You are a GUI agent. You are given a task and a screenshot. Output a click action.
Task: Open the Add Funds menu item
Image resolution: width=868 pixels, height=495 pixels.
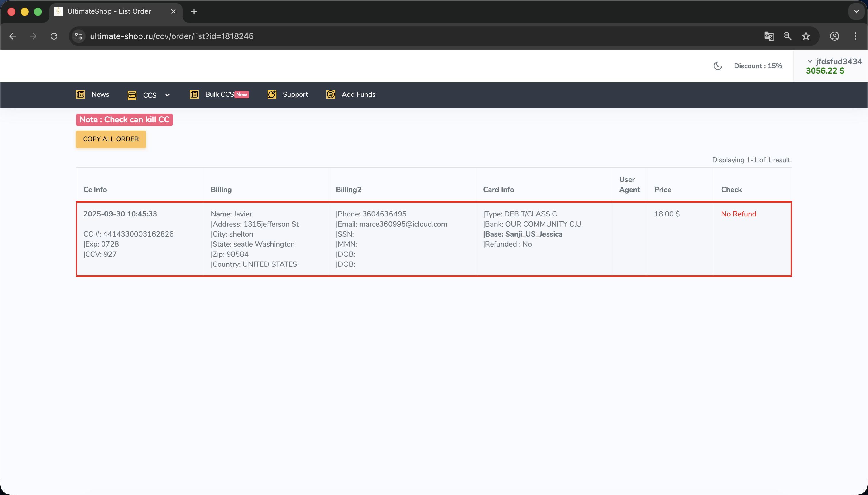pyautogui.click(x=351, y=94)
